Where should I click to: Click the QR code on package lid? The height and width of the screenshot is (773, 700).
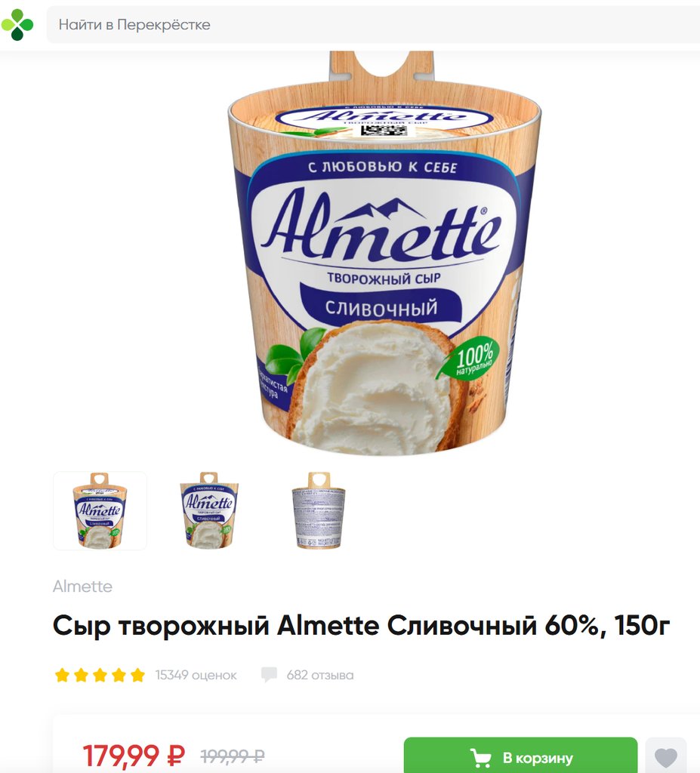click(x=384, y=130)
